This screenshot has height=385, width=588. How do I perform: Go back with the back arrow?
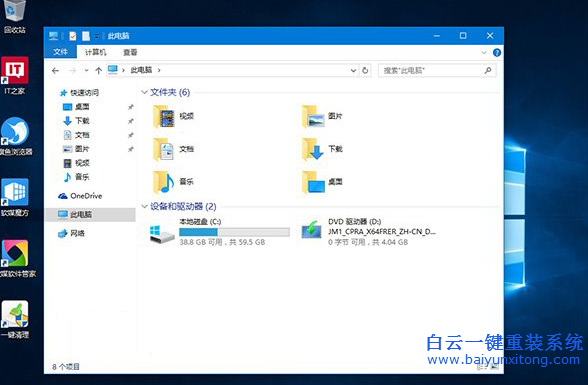(x=56, y=70)
